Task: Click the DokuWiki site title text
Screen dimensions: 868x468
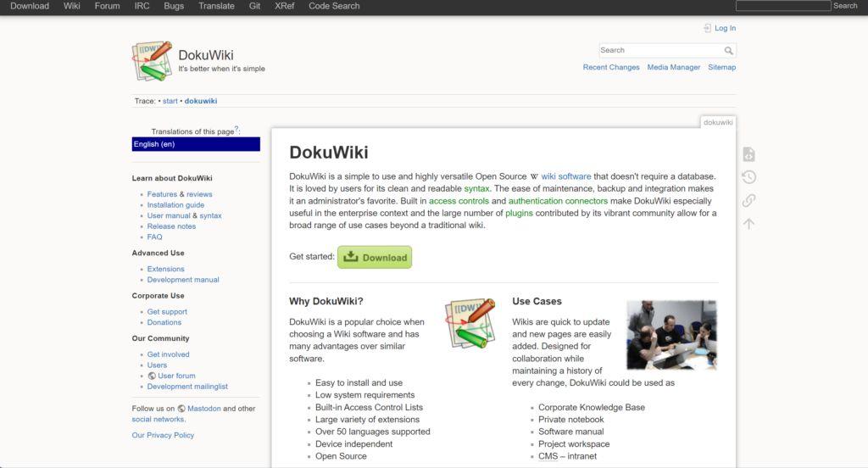Action: (206, 55)
